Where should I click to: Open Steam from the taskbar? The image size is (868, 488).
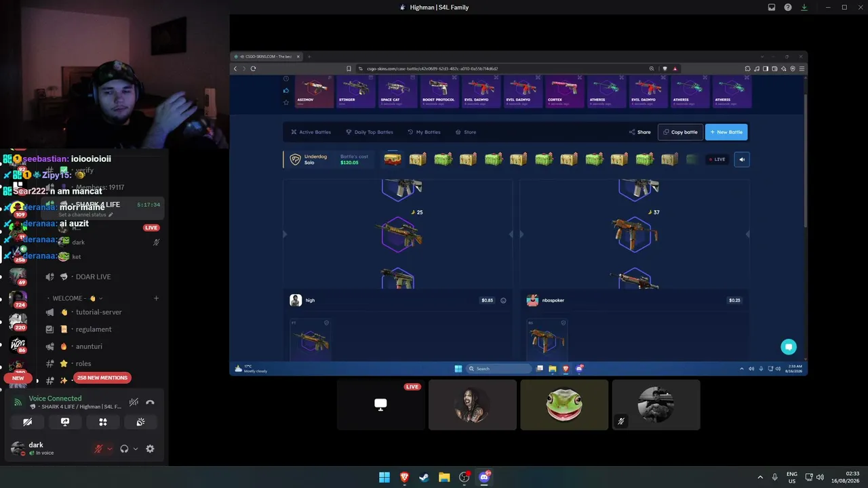point(424,477)
